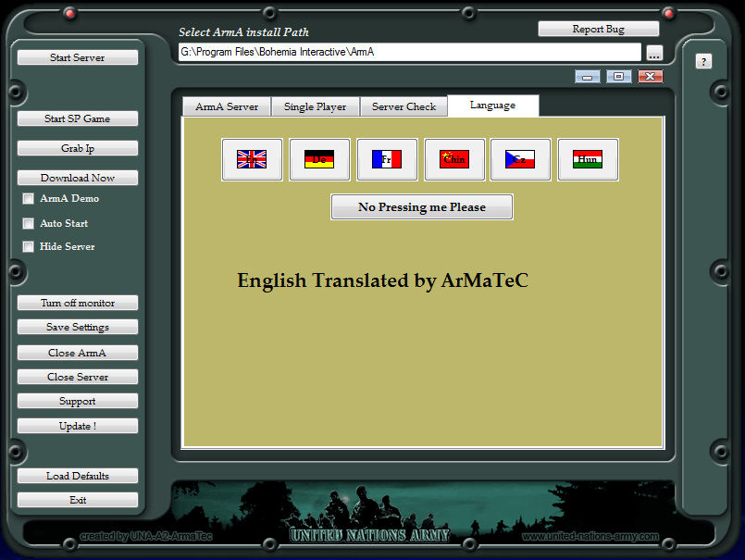The height and width of the screenshot is (560, 745).
Task: Select the English UK flag language
Action: coord(252,159)
